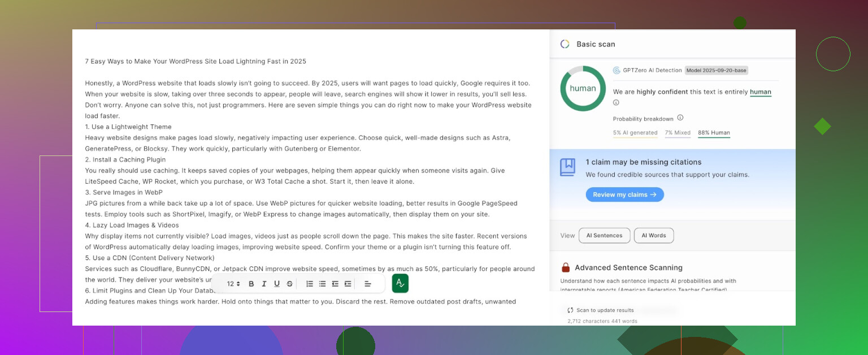
Task: Click the human score donut chart
Action: click(x=583, y=89)
